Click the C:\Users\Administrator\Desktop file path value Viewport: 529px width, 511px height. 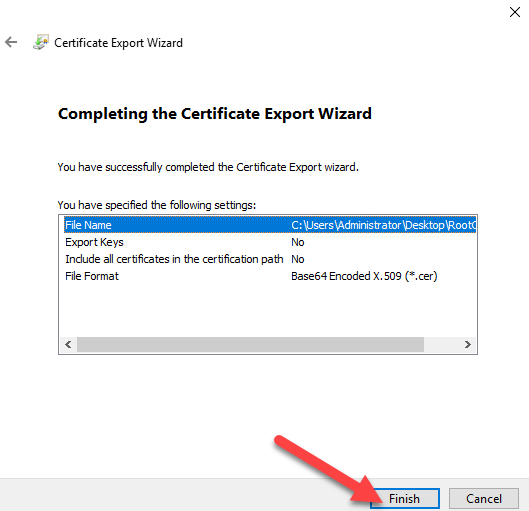384,225
